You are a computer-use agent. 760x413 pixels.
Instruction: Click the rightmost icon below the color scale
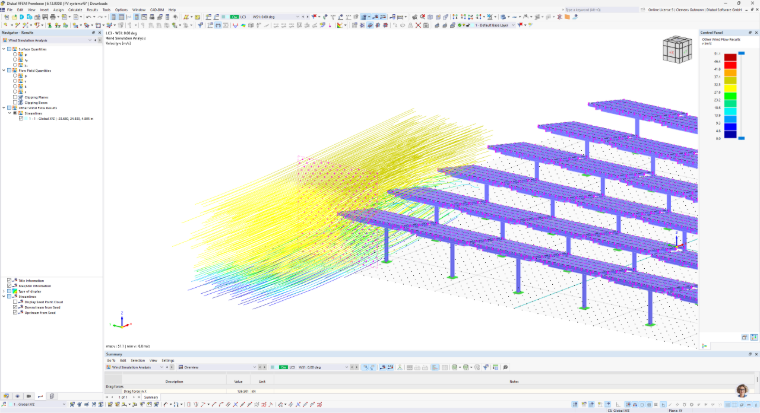point(754,337)
